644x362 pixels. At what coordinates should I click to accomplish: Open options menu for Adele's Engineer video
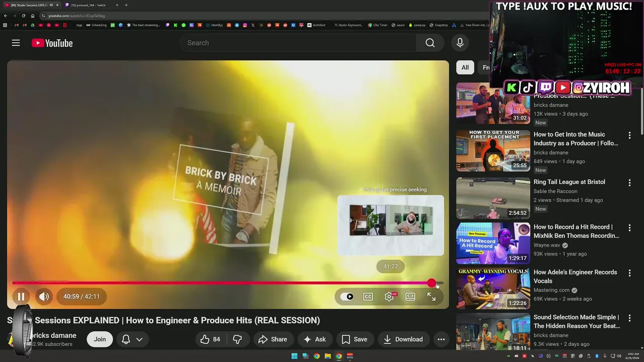pos(629,273)
